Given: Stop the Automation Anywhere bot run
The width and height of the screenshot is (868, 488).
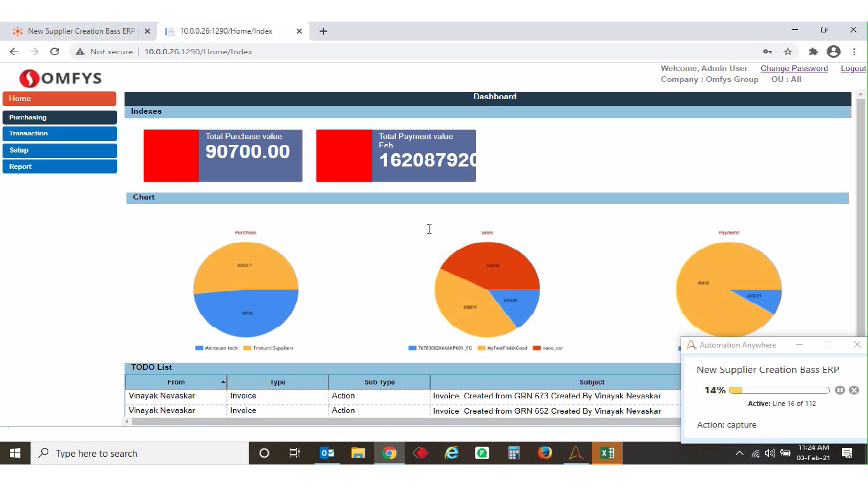Looking at the screenshot, I should (x=854, y=390).
